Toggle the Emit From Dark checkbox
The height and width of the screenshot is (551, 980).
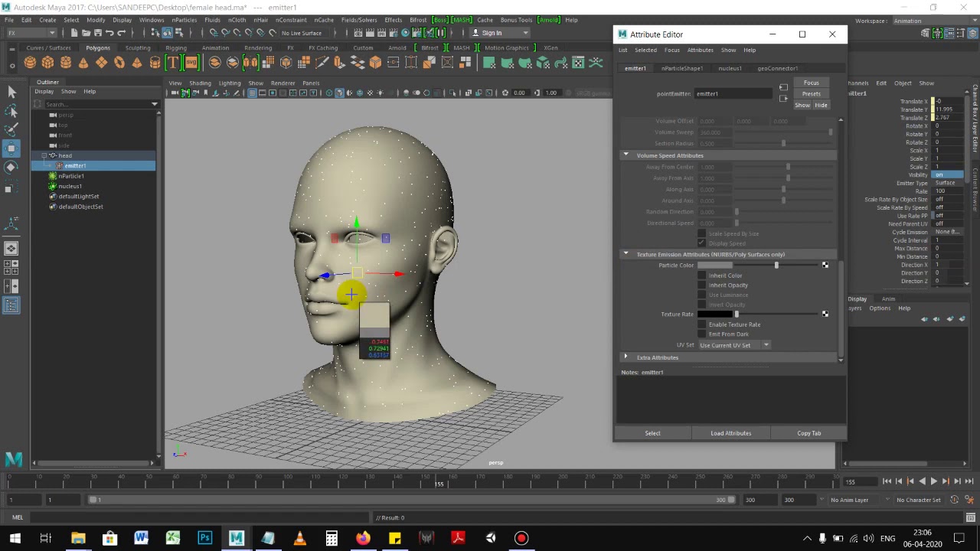click(x=701, y=334)
